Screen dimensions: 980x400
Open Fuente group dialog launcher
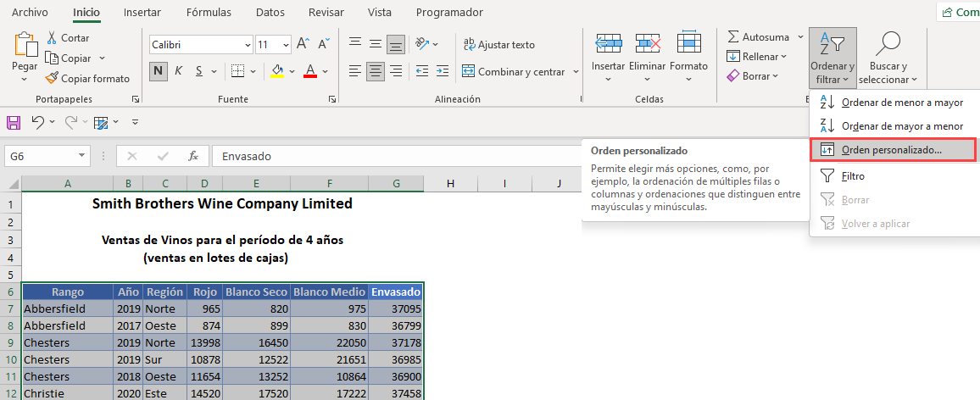(x=331, y=99)
